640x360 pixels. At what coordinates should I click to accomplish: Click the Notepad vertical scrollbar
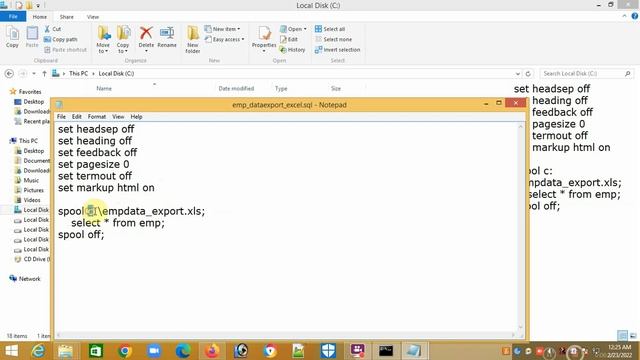click(520, 227)
